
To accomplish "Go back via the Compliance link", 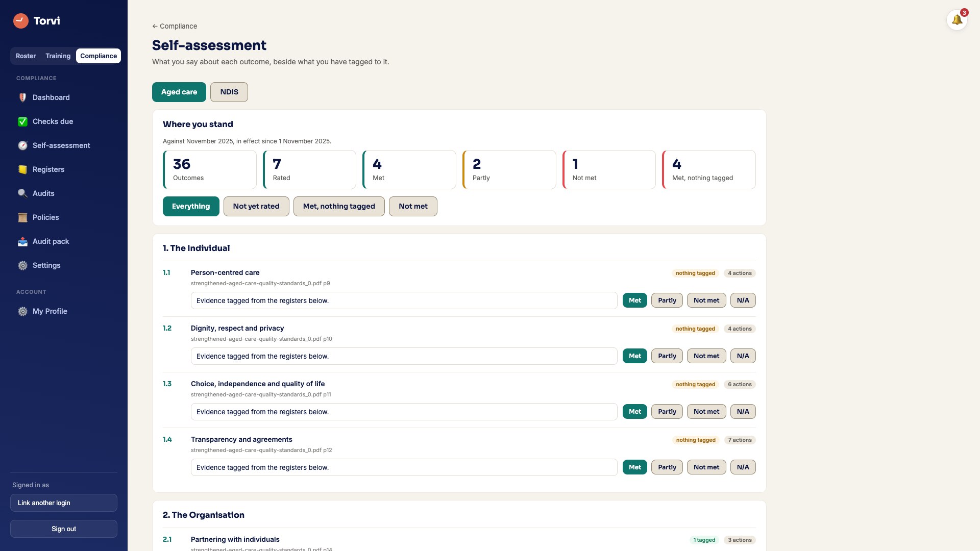I will pyautogui.click(x=175, y=26).
